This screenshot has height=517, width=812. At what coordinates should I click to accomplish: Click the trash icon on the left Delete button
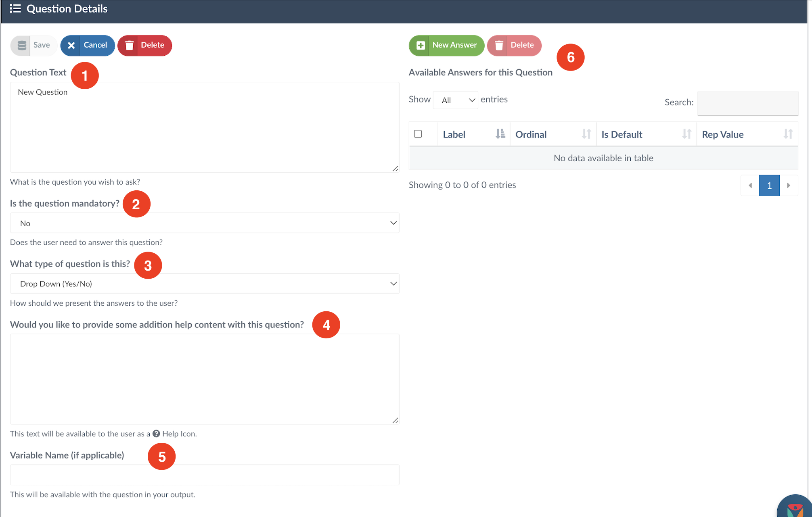click(x=130, y=45)
